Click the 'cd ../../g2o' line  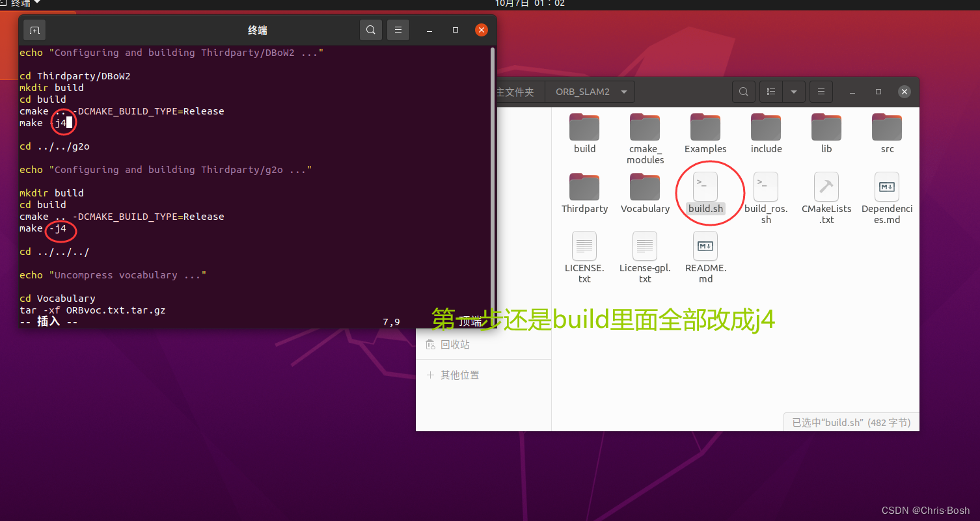coord(55,146)
